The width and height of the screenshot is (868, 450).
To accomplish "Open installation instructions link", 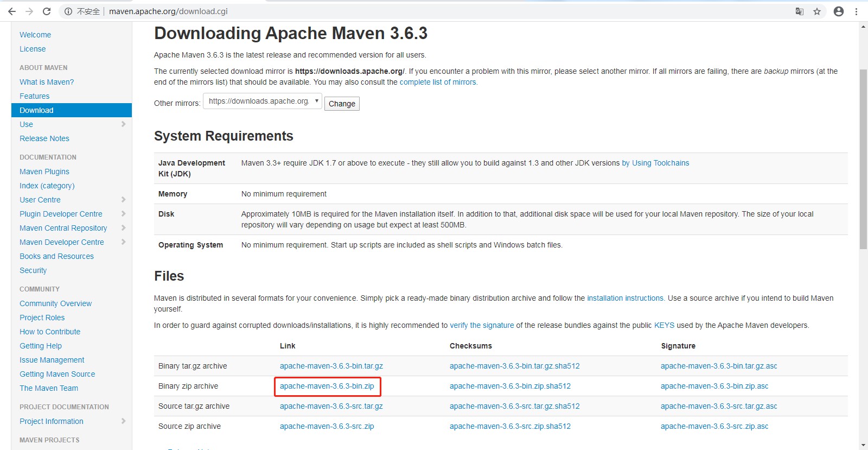I will 626,298.
